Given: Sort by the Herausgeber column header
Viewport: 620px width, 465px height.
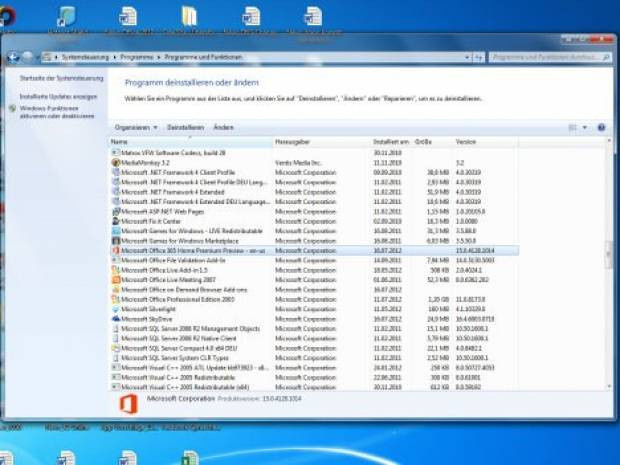Looking at the screenshot, I should 321,142.
